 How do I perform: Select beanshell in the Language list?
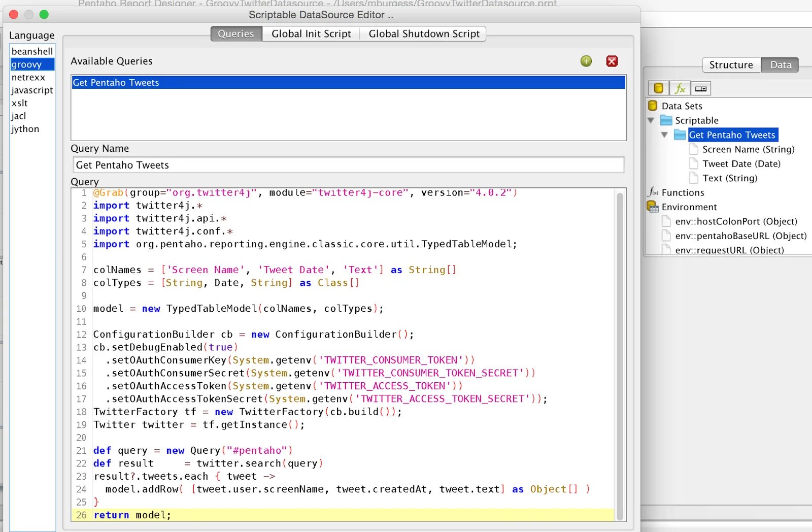point(32,51)
